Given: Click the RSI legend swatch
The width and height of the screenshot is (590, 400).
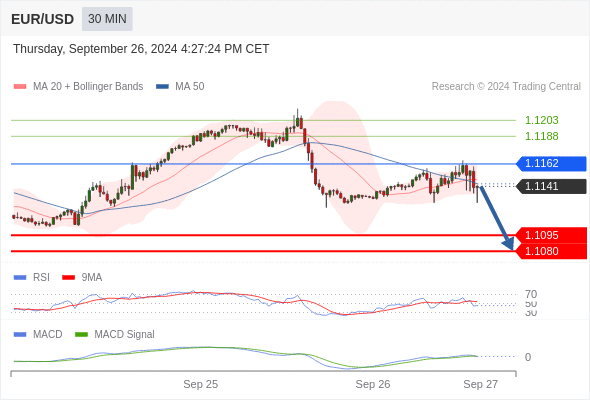Looking at the screenshot, I should click(20, 278).
